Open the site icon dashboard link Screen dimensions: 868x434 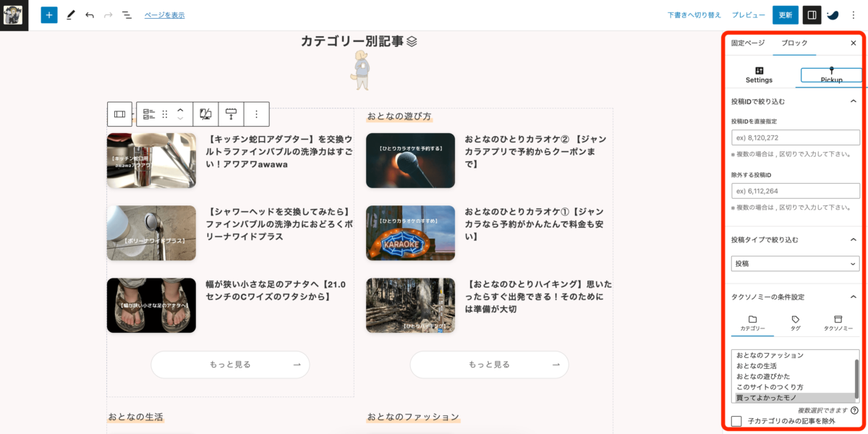point(14,14)
